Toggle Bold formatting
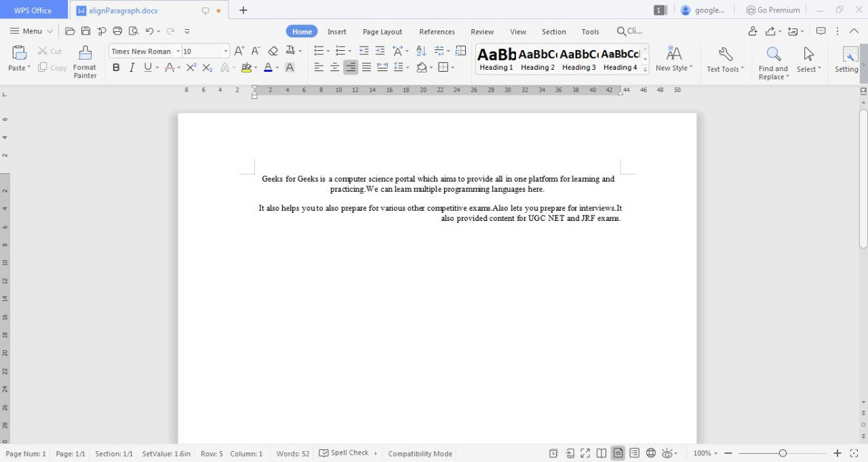The height and width of the screenshot is (462, 868). pyautogui.click(x=116, y=67)
